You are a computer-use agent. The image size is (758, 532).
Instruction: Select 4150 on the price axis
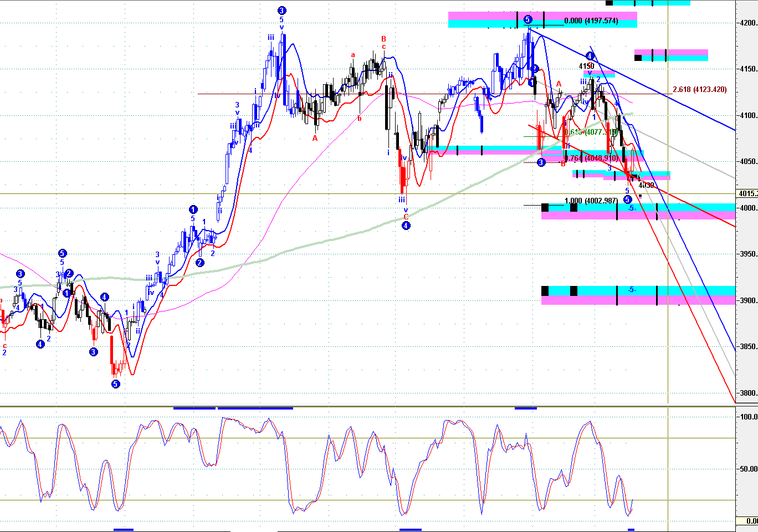pos(748,69)
